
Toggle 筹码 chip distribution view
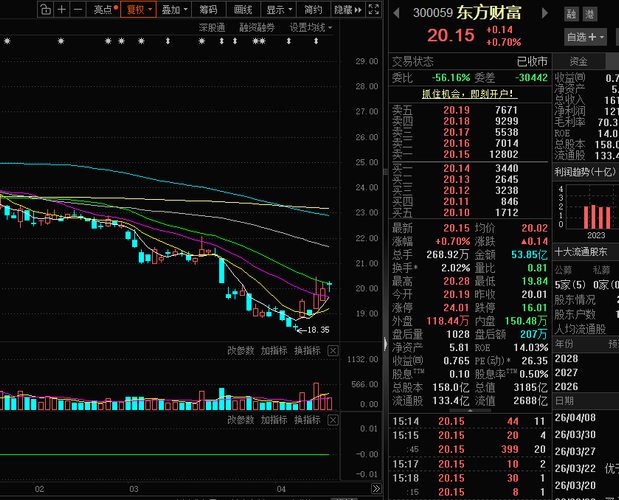tap(208, 9)
